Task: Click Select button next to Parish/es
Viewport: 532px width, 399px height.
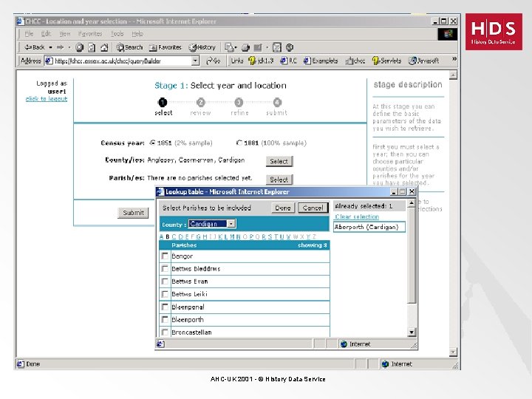Action: (279, 180)
